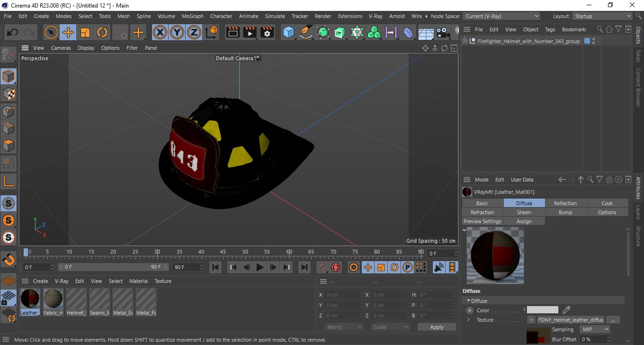Collapse the Diffuse section triangle
Screen dimensions: 644x345
click(469, 301)
